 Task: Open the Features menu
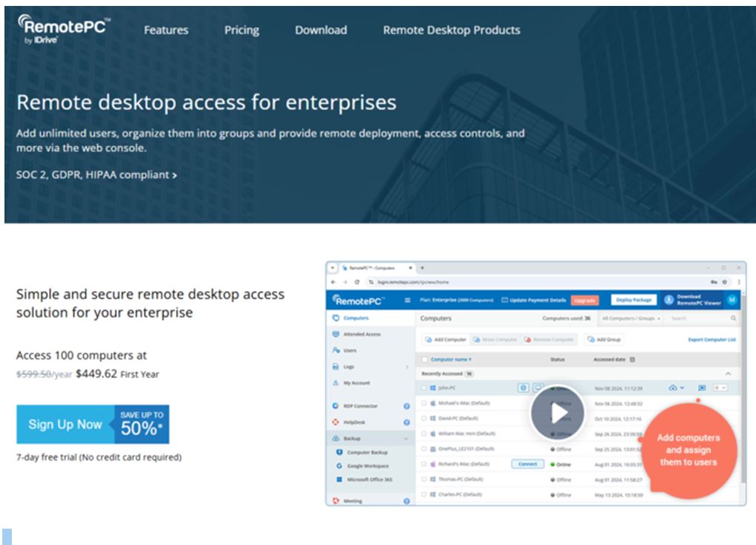pyautogui.click(x=166, y=30)
